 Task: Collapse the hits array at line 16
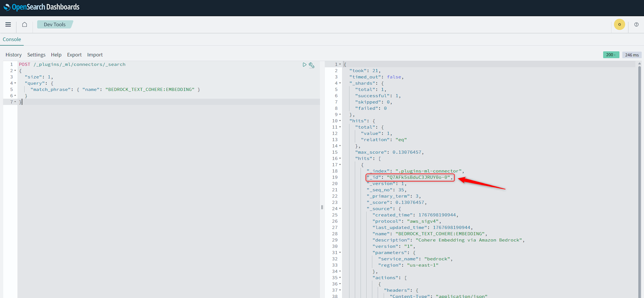click(340, 158)
